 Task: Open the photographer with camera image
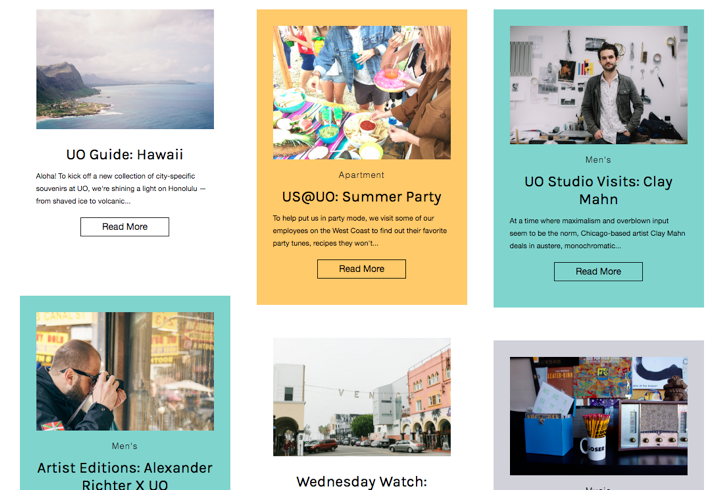tap(125, 371)
